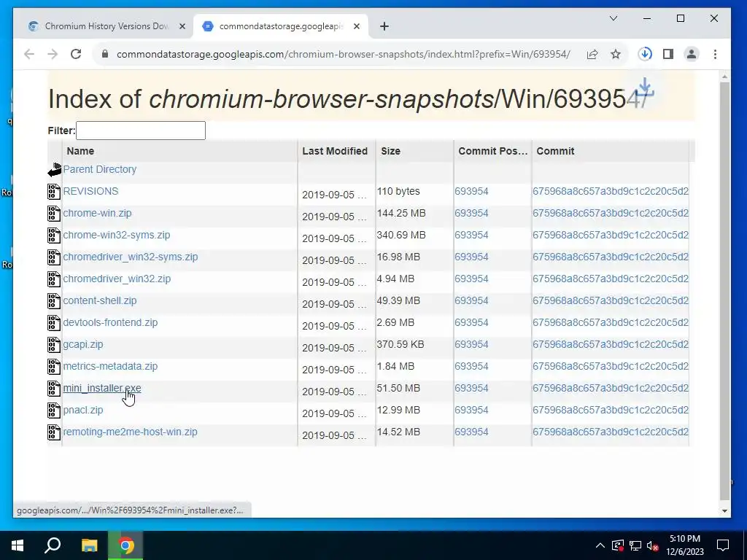Close the commondatastorage tab
This screenshot has height=560, width=747.
click(356, 27)
